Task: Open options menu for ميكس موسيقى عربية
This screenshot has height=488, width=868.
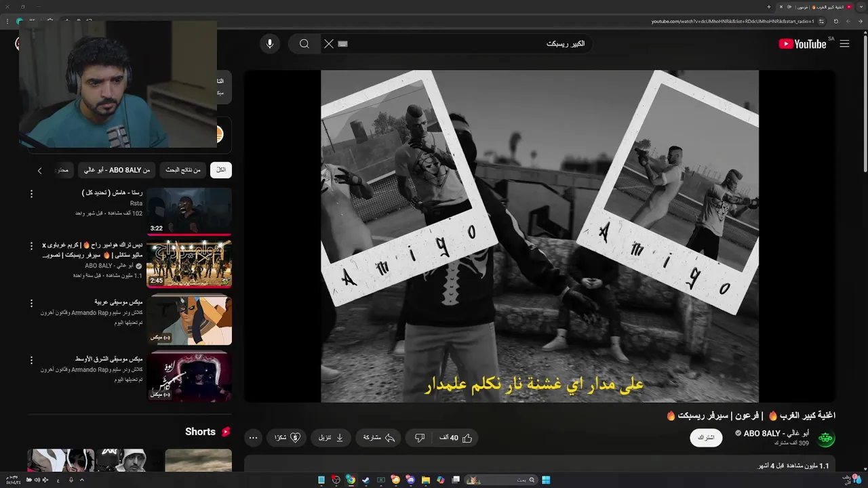Action: 31,303
